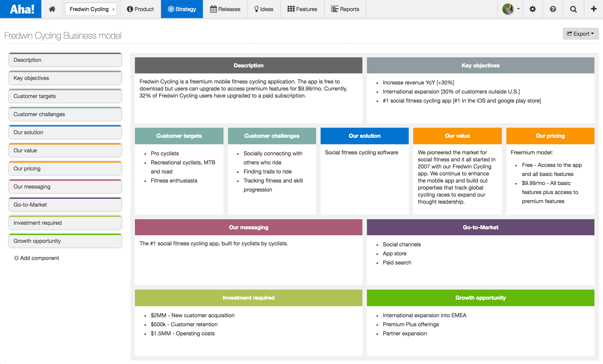Click the green Growth opportunity card header
The height and width of the screenshot is (364, 603).
pyautogui.click(x=481, y=298)
